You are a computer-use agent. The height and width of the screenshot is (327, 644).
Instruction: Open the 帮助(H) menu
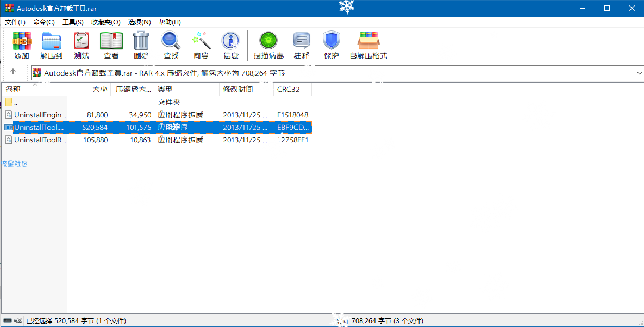[170, 22]
